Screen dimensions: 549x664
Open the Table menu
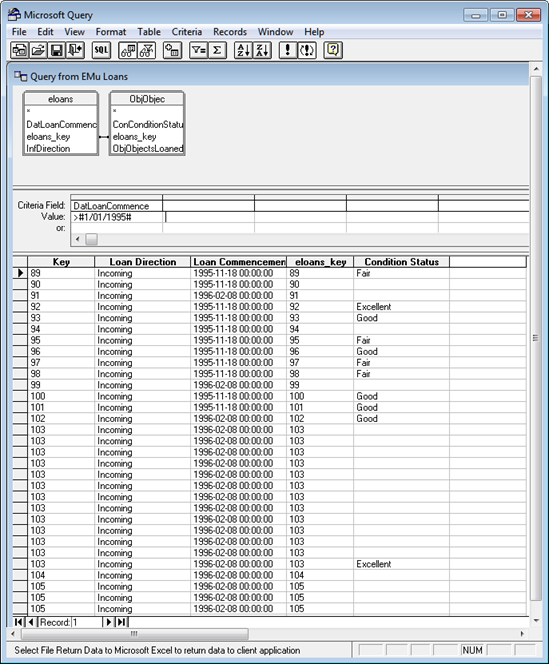149,32
